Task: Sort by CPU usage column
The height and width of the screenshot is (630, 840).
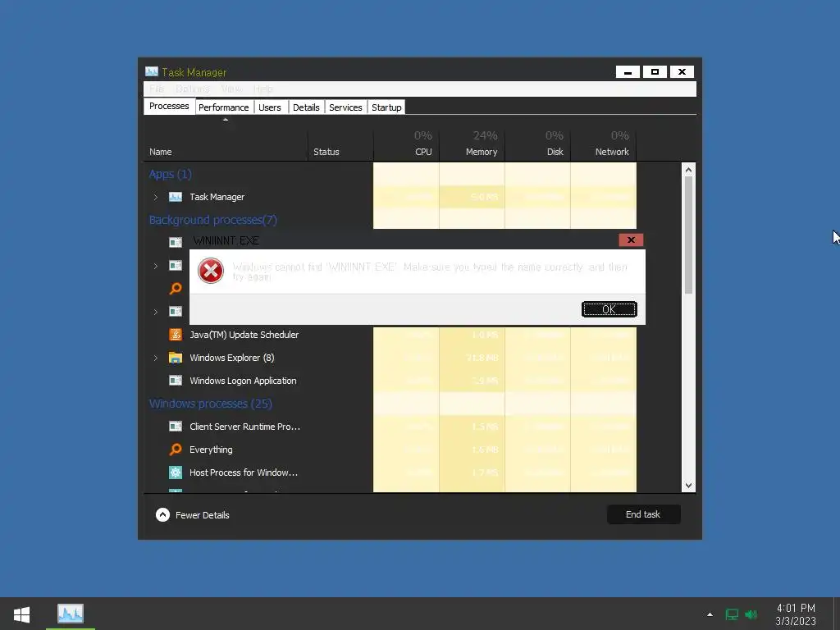Action: coord(406,144)
